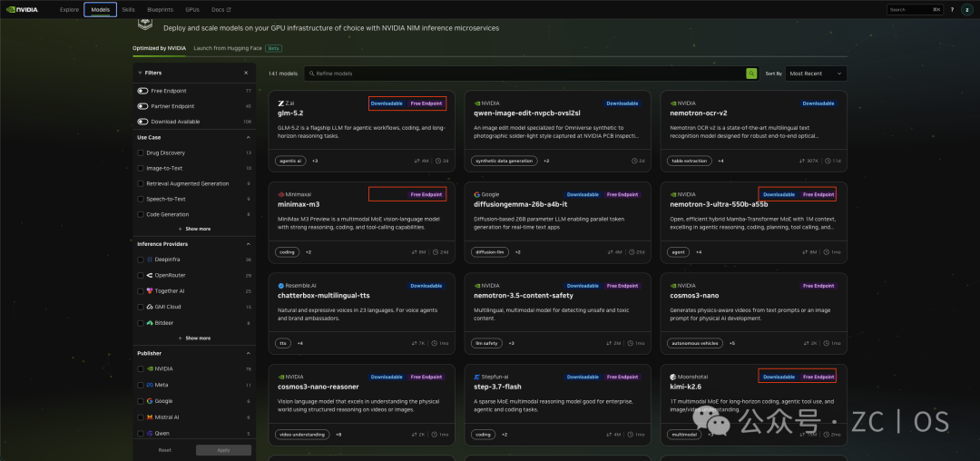Toggle the Download Available filter switch
Image resolution: width=980 pixels, height=461 pixels.
pyautogui.click(x=142, y=122)
